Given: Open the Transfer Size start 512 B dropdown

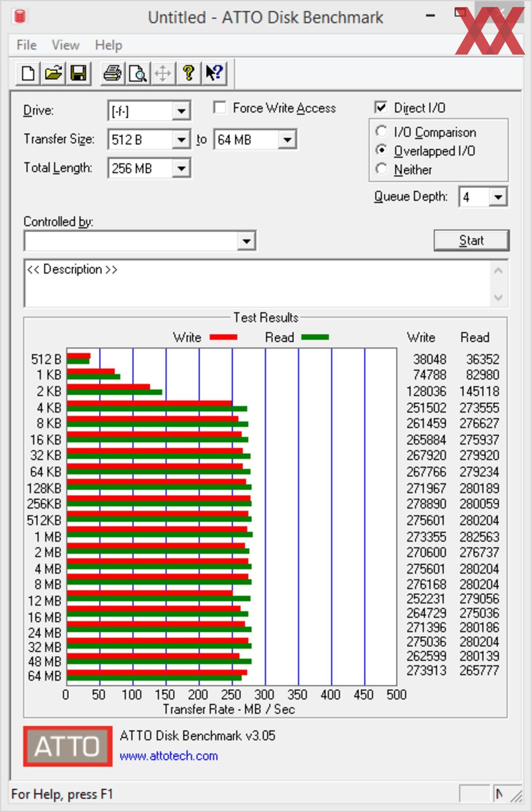Looking at the screenshot, I should pyautogui.click(x=181, y=139).
